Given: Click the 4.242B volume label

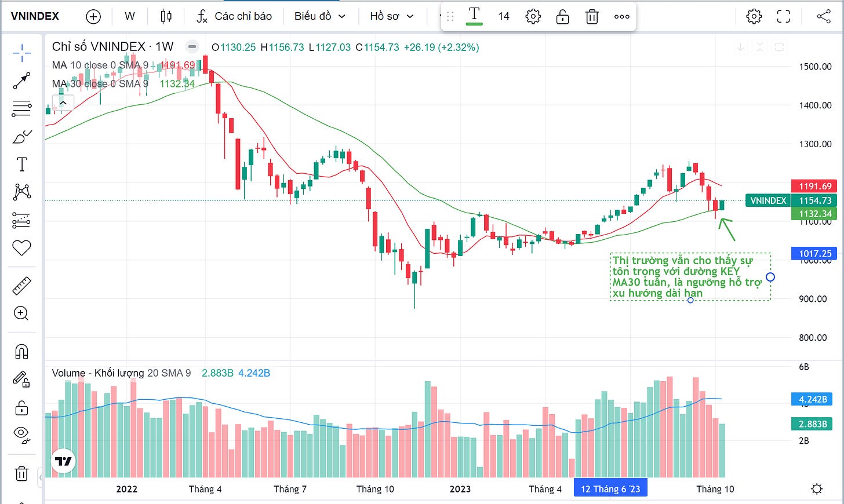Looking at the screenshot, I should (813, 399).
